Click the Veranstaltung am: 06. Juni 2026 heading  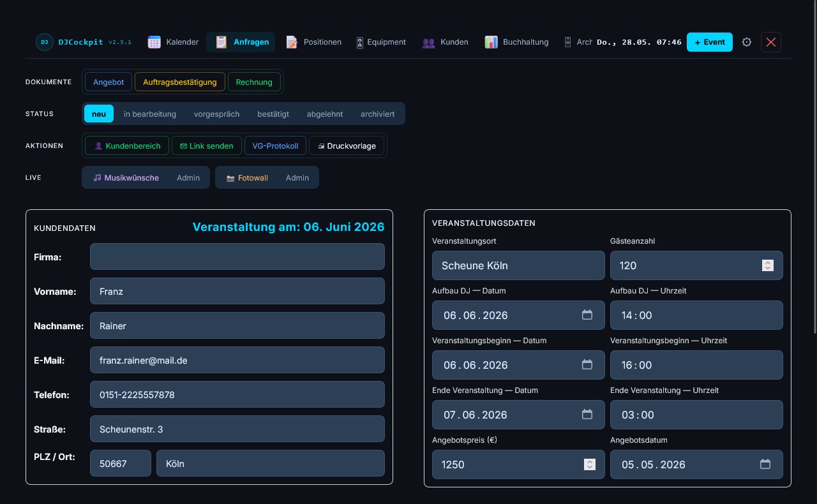click(x=289, y=226)
